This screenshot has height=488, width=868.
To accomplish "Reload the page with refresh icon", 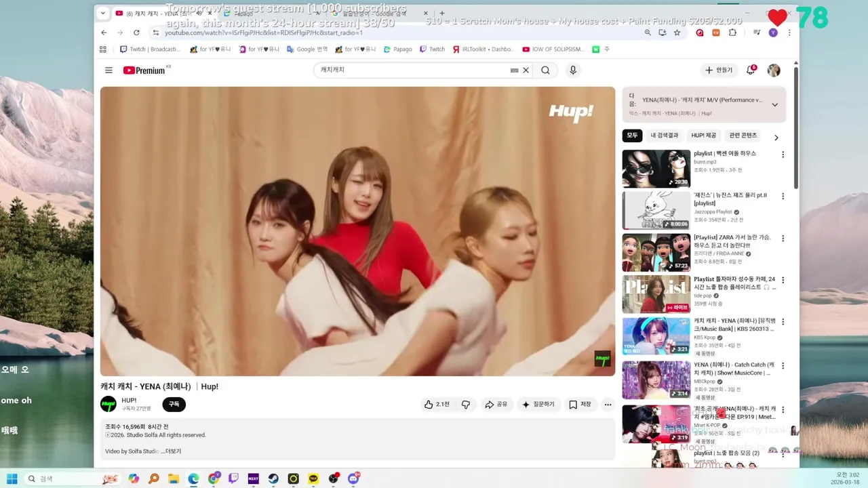I will (136, 33).
